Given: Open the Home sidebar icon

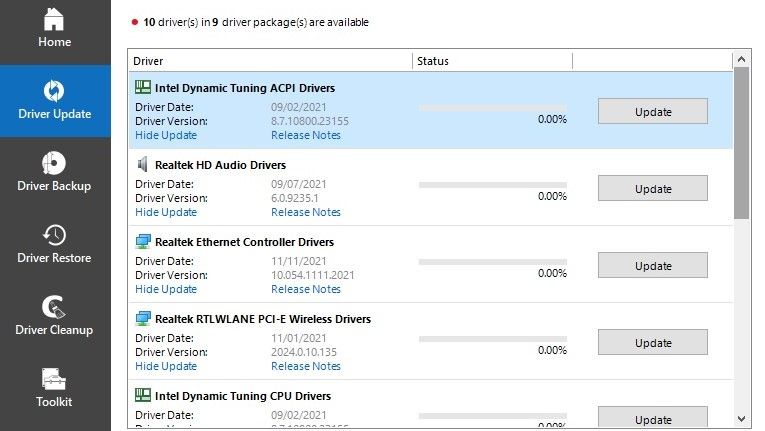Looking at the screenshot, I should (55, 19).
